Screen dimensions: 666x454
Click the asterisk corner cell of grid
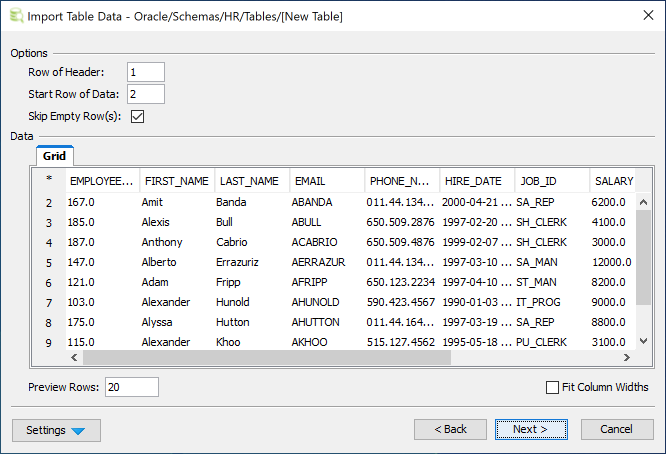pyautogui.click(x=49, y=181)
